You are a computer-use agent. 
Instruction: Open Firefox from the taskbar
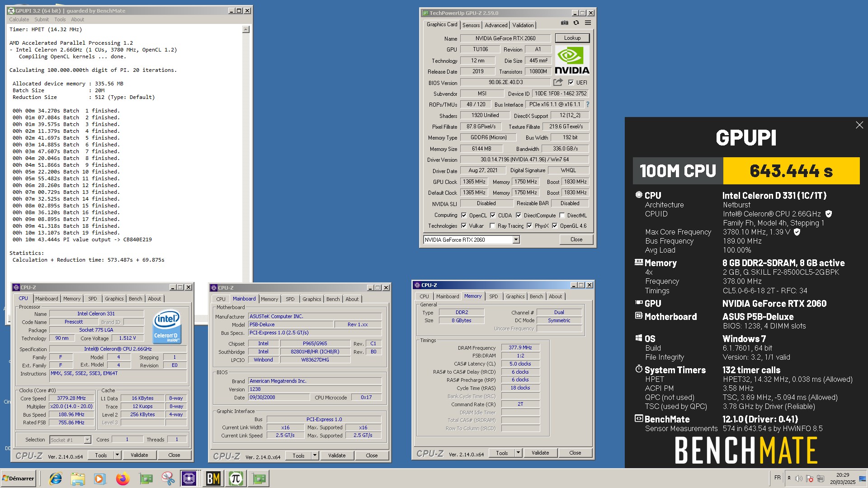click(123, 479)
